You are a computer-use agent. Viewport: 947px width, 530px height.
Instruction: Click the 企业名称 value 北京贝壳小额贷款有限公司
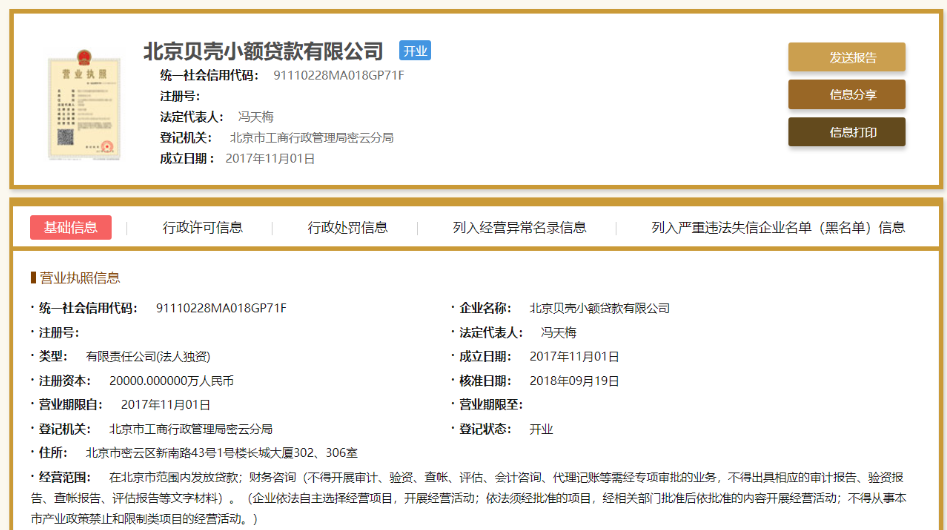pyautogui.click(x=600, y=308)
